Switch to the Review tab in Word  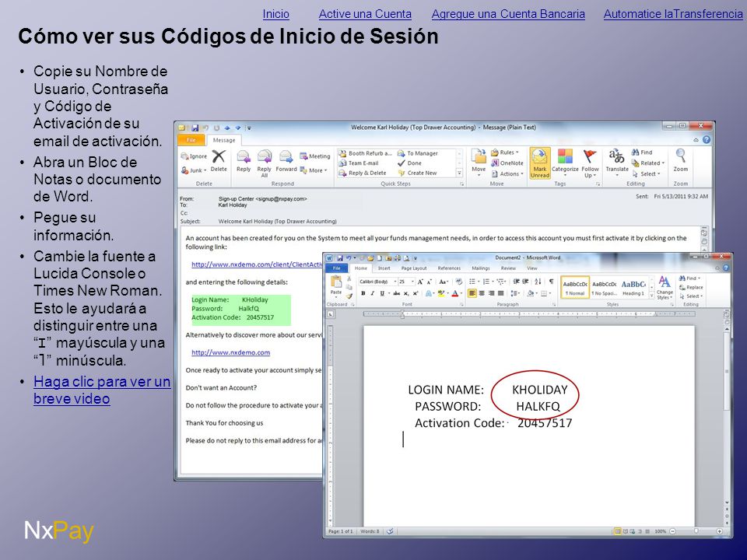508,268
